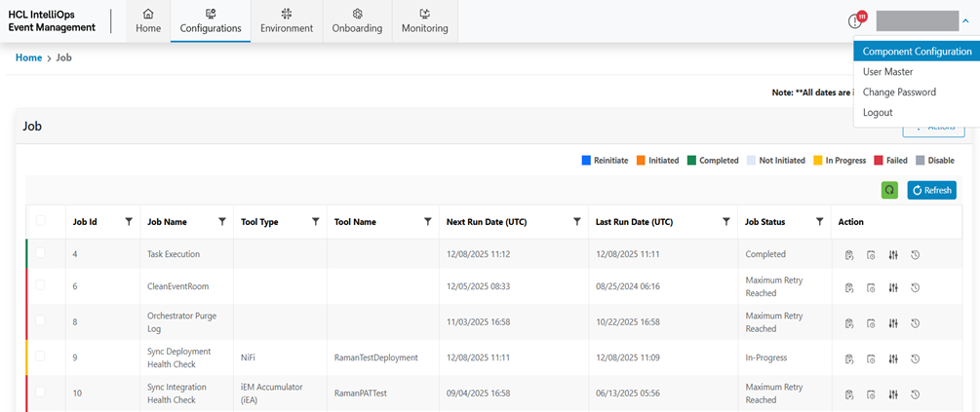Check the select-all checkbox in table header

(x=41, y=221)
